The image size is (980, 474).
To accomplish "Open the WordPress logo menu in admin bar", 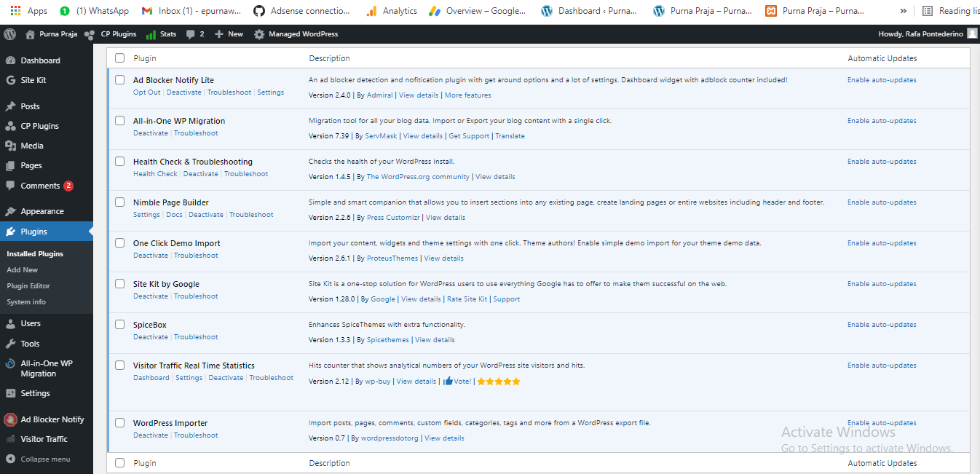I will click(x=9, y=34).
